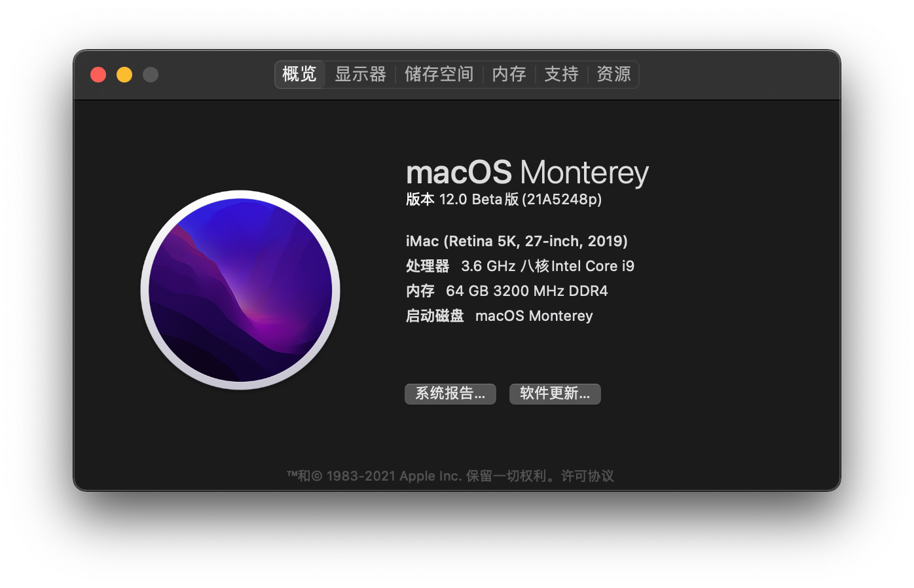Click the 软件更新... button
The image size is (914, 588).
click(x=555, y=394)
